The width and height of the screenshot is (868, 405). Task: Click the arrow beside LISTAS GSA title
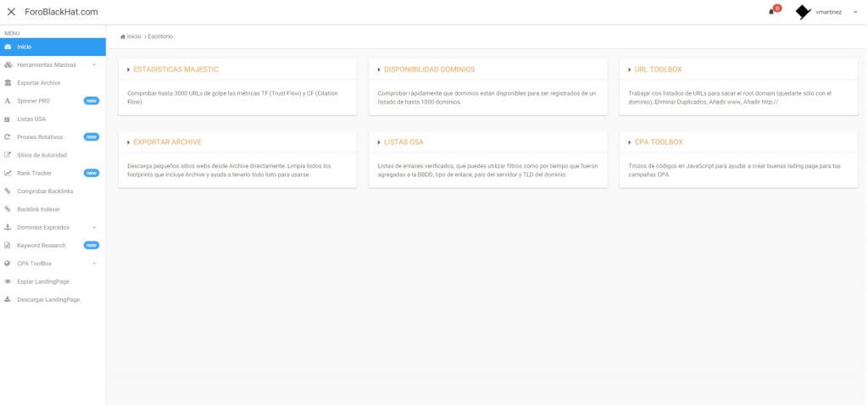click(379, 142)
